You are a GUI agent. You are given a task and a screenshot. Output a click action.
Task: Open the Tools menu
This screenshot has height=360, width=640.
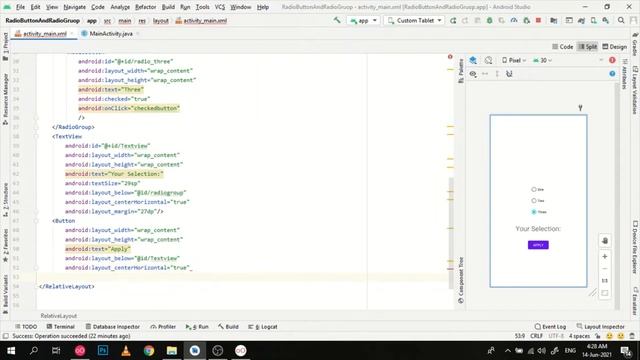pyautogui.click(x=202, y=7)
